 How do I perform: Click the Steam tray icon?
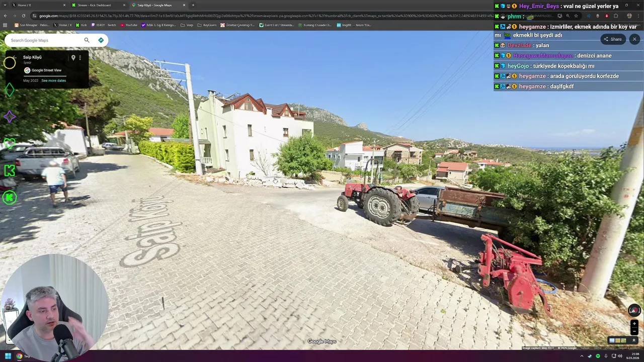click(x=590, y=356)
